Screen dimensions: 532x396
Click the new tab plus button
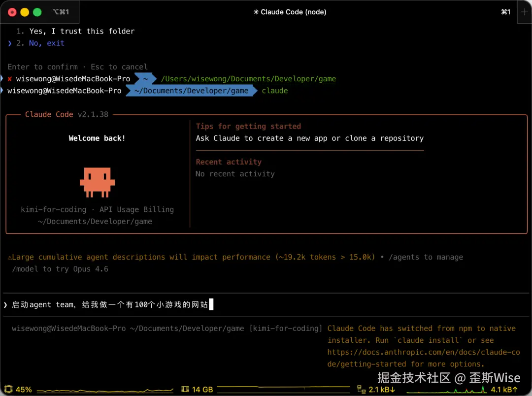524,12
